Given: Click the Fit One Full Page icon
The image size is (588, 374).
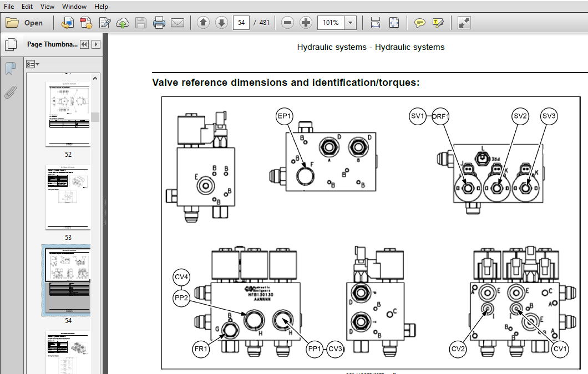Looking at the screenshot, I should [394, 23].
